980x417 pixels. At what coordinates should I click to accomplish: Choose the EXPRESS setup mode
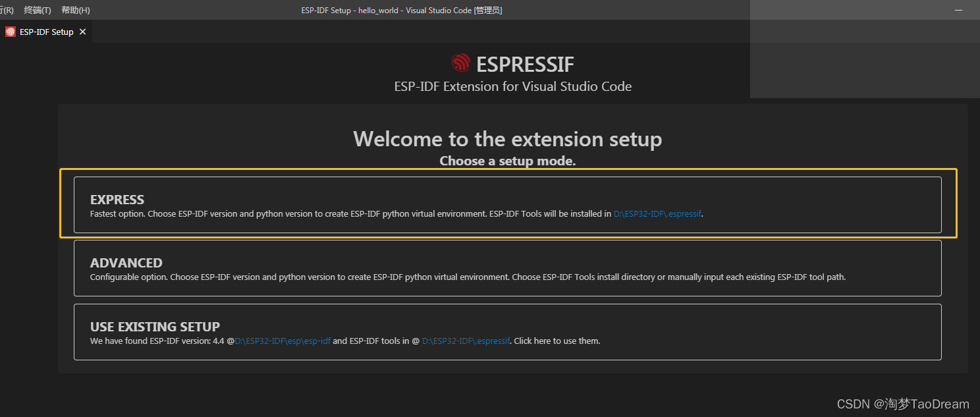point(507,205)
